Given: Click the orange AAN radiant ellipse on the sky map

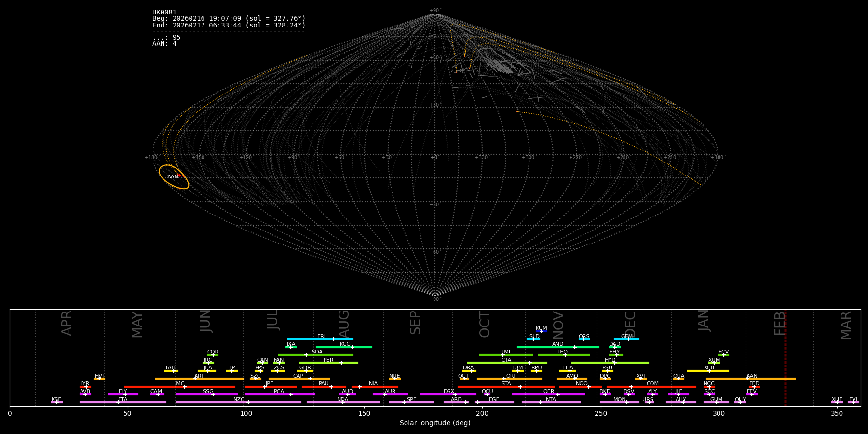Looking at the screenshot, I should click(x=174, y=177).
